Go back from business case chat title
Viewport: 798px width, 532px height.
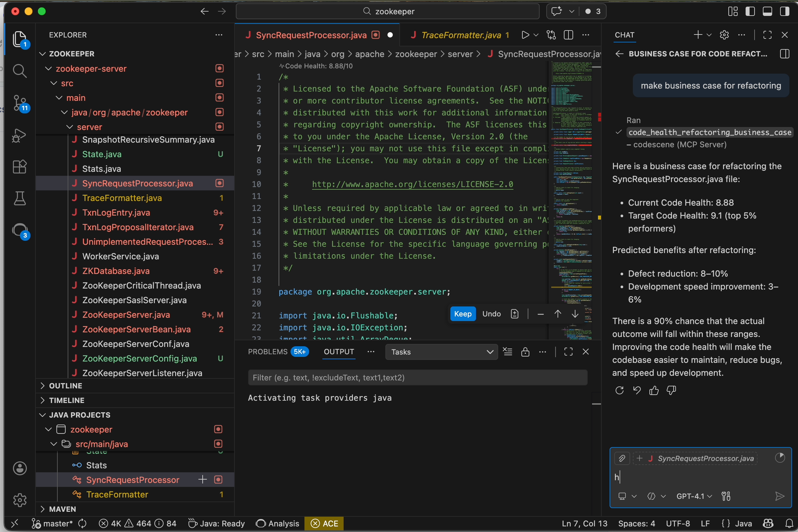[619, 54]
